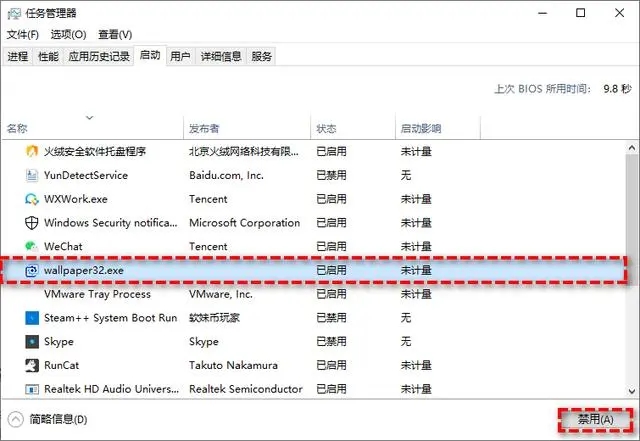Viewport: 640px width, 441px height.
Task: Click the WXWork.exe icon
Action: pos(32,199)
